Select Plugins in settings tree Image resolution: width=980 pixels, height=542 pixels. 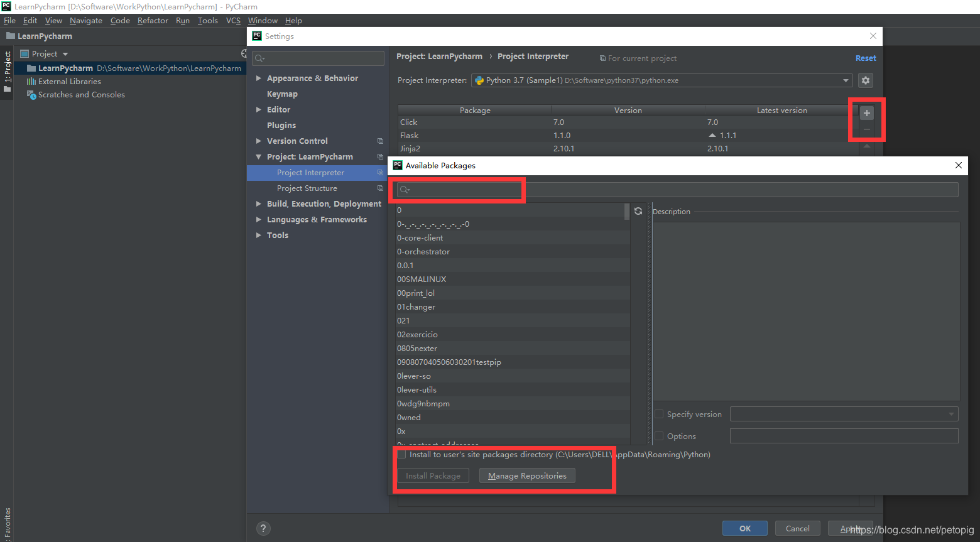281,126
